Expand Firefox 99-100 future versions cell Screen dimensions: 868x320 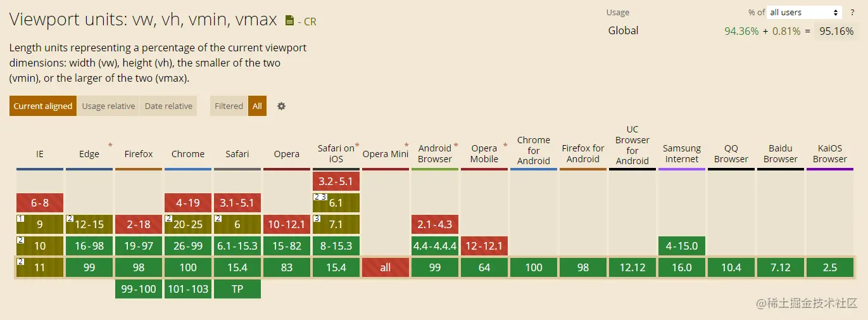click(139, 289)
